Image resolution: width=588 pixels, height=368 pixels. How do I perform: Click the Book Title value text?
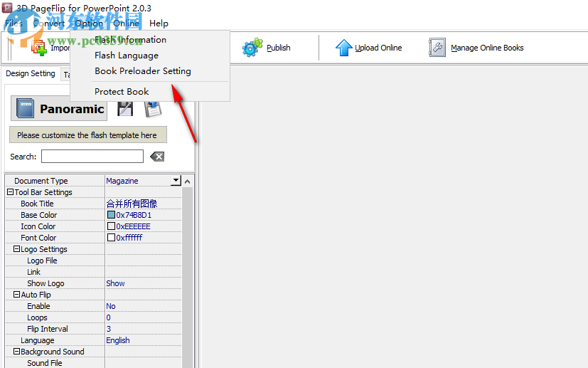(132, 204)
